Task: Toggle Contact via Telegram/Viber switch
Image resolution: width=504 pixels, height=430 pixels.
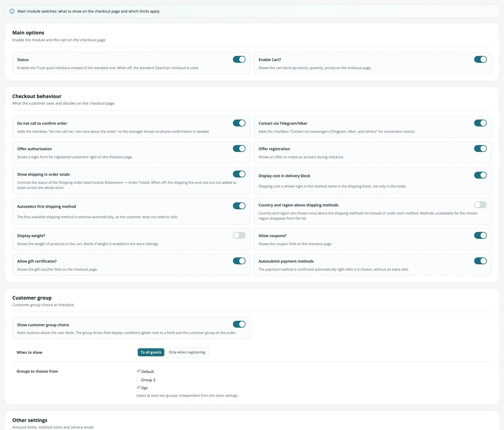Action: (x=480, y=123)
